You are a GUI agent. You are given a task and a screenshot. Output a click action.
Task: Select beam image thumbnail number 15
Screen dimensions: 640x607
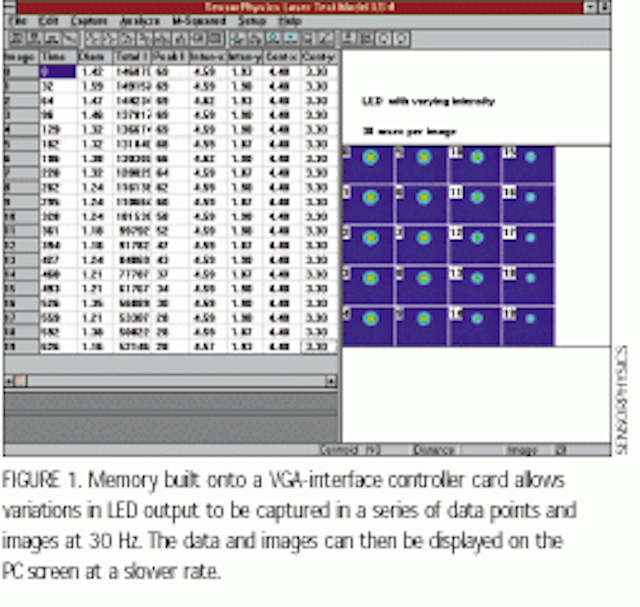(x=528, y=165)
